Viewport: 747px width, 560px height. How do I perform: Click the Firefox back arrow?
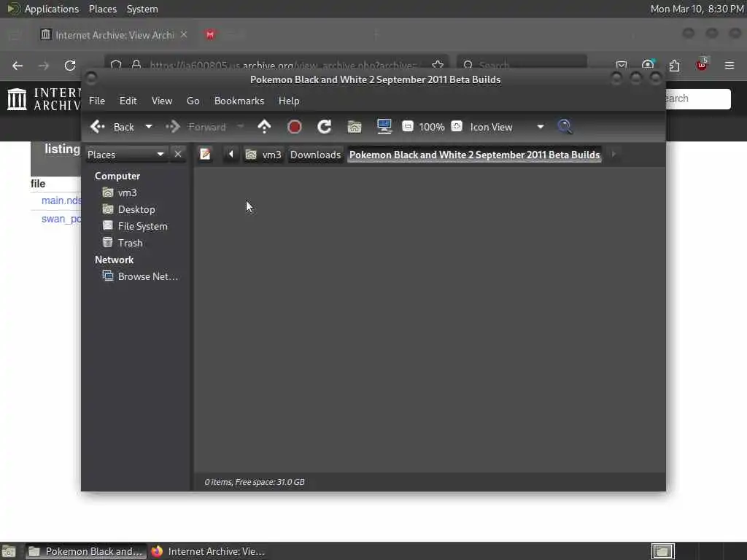(x=18, y=66)
